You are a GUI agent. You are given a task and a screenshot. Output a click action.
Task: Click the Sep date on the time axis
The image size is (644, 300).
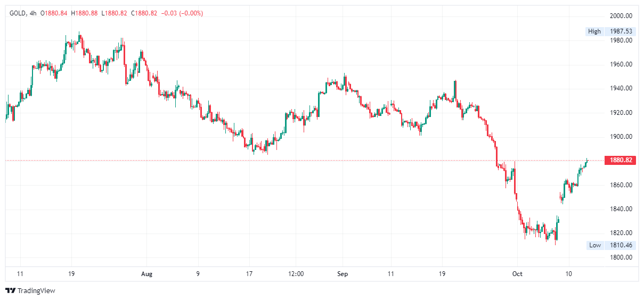click(x=343, y=274)
